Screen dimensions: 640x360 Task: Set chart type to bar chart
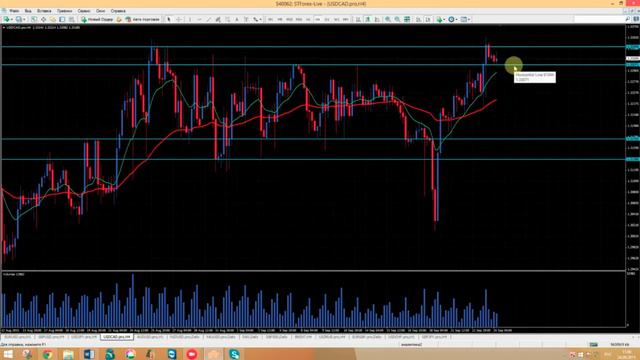tap(358, 19)
